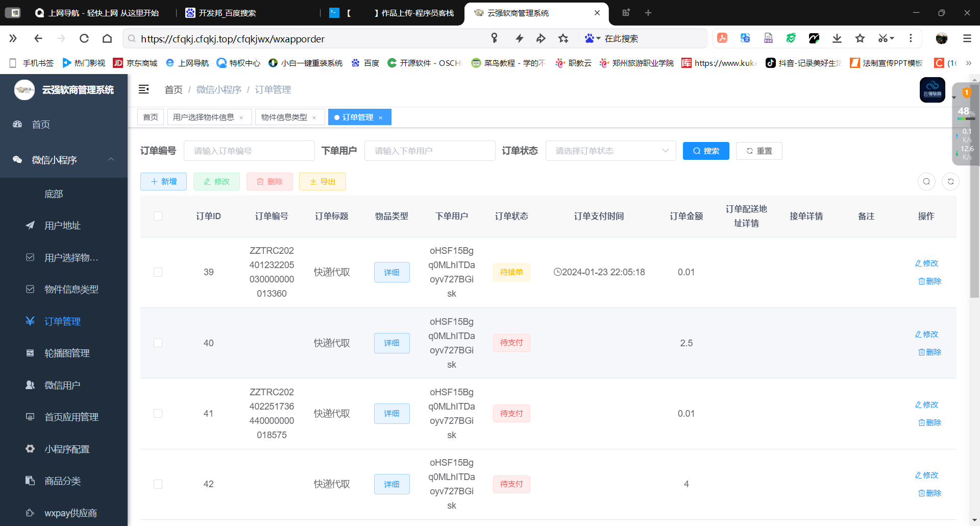The height and width of the screenshot is (526, 980).
Task: Click the 微信小程序 breadcrumb
Action: tap(219, 89)
